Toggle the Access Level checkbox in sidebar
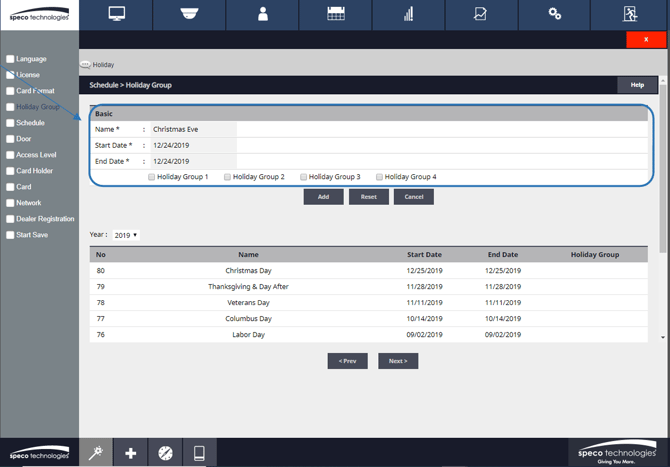The height and width of the screenshot is (467, 670). pos(10,155)
